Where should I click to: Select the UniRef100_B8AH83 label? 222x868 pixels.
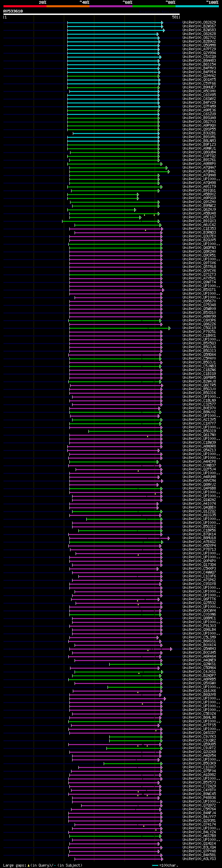199,61
